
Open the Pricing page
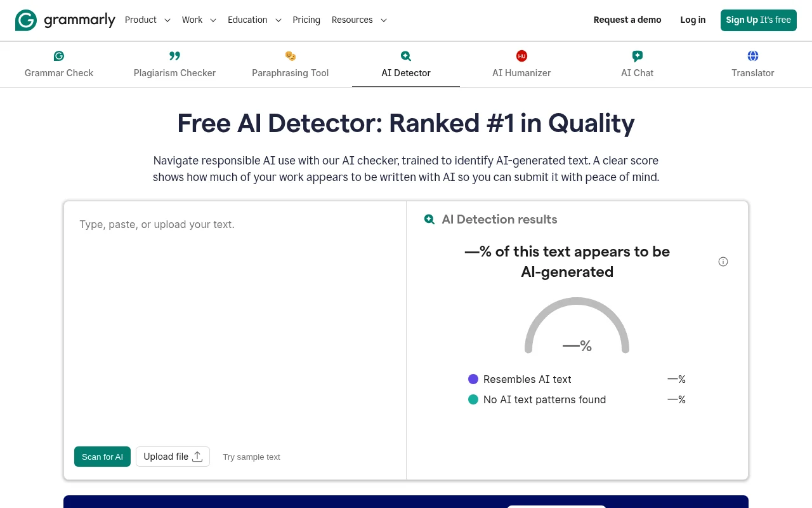click(306, 20)
